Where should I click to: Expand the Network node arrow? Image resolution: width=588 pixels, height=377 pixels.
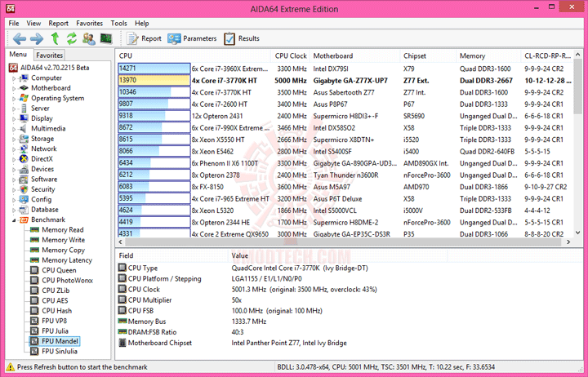14,149
